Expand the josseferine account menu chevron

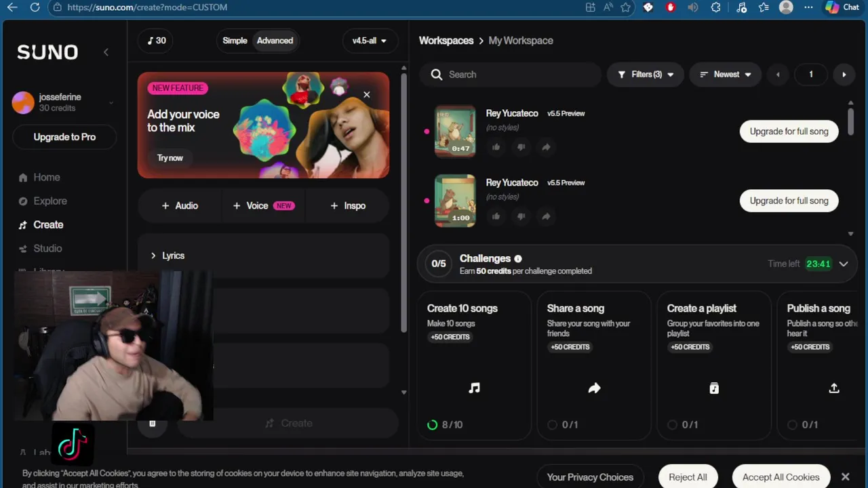[111, 103]
